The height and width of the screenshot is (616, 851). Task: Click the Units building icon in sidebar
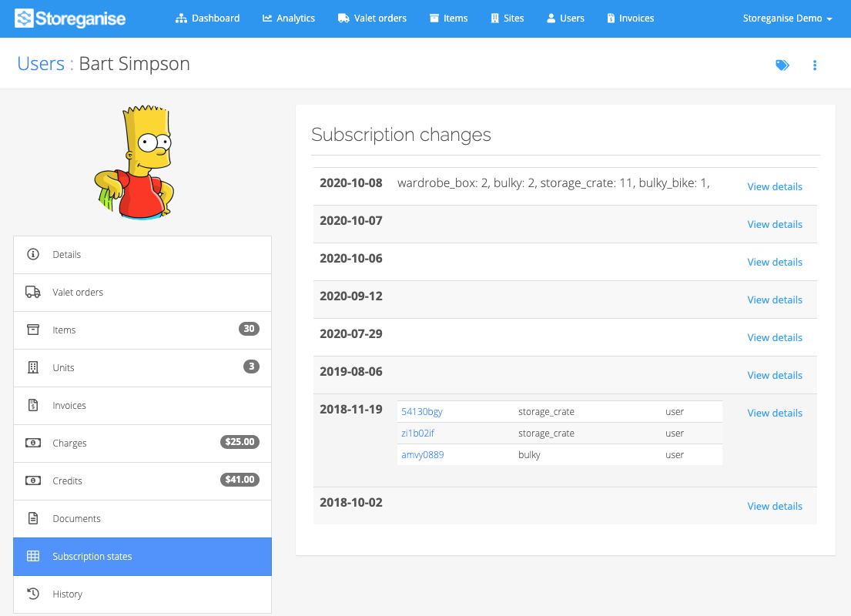point(33,367)
